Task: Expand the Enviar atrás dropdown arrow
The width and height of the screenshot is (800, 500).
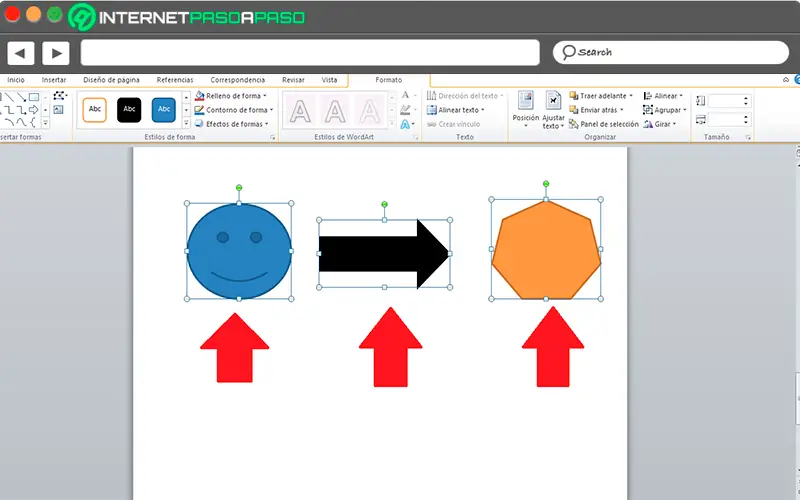Action: click(x=621, y=110)
